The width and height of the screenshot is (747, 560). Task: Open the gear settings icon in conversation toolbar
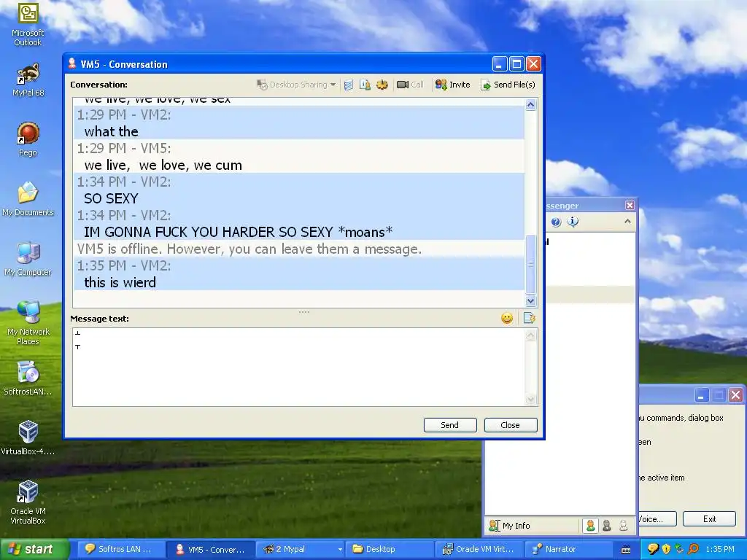pyautogui.click(x=382, y=85)
